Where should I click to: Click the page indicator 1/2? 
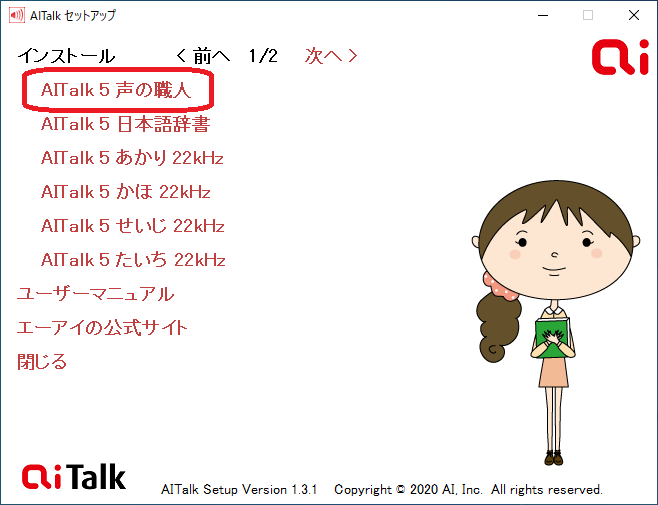[x=263, y=55]
